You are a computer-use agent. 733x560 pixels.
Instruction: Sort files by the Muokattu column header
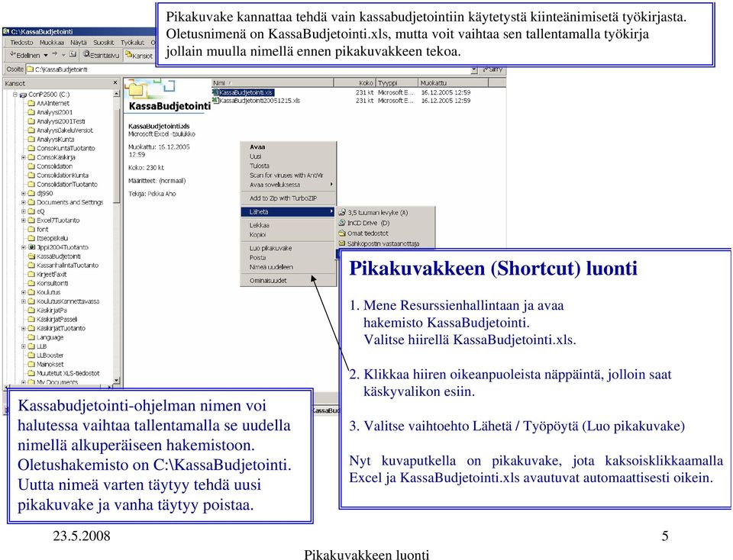click(453, 82)
